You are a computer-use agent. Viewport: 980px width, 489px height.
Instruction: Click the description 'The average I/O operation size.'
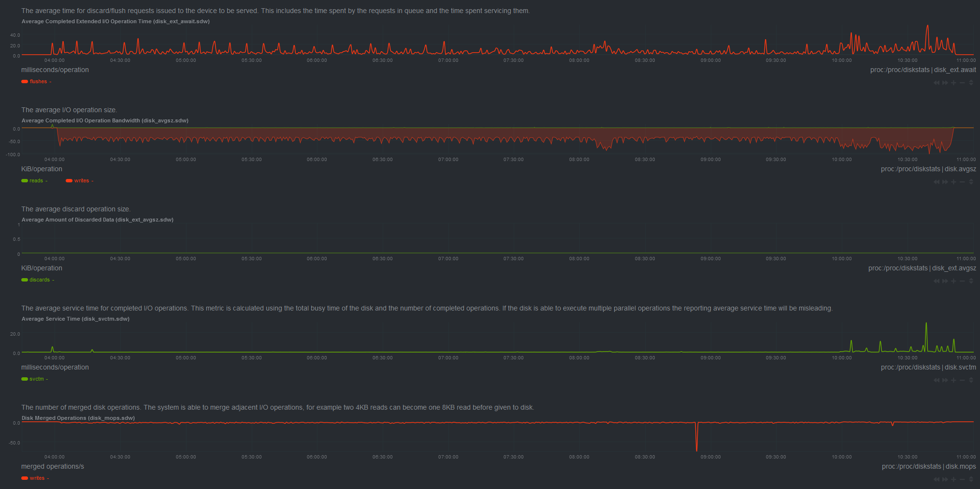(69, 110)
